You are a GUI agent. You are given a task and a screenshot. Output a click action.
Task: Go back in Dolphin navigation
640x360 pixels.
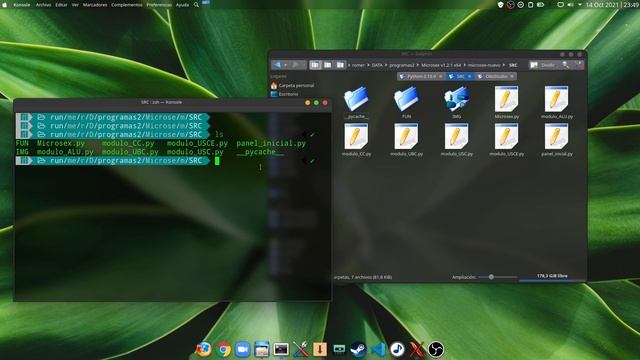pos(277,65)
